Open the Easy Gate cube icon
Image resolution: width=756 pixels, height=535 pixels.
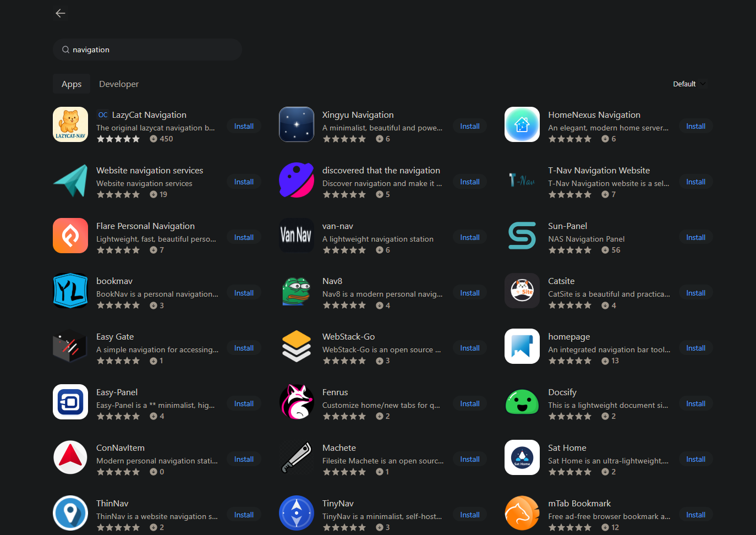[70, 346]
